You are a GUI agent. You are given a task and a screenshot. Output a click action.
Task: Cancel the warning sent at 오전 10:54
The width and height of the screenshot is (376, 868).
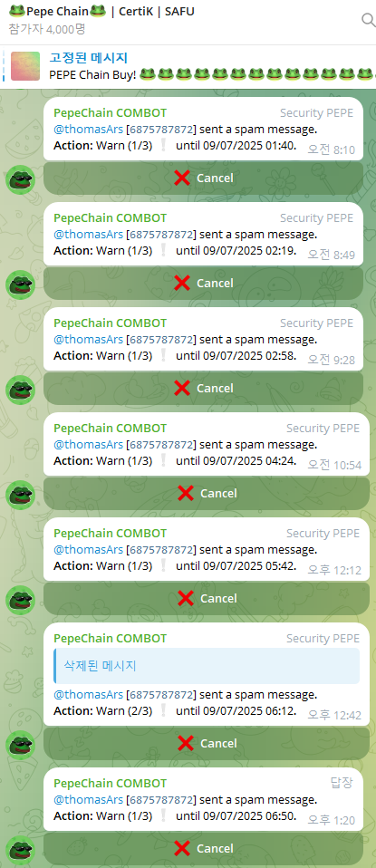[207, 494]
